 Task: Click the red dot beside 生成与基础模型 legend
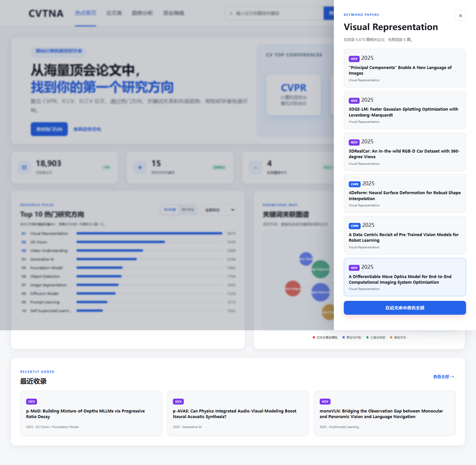pyautogui.click(x=314, y=338)
